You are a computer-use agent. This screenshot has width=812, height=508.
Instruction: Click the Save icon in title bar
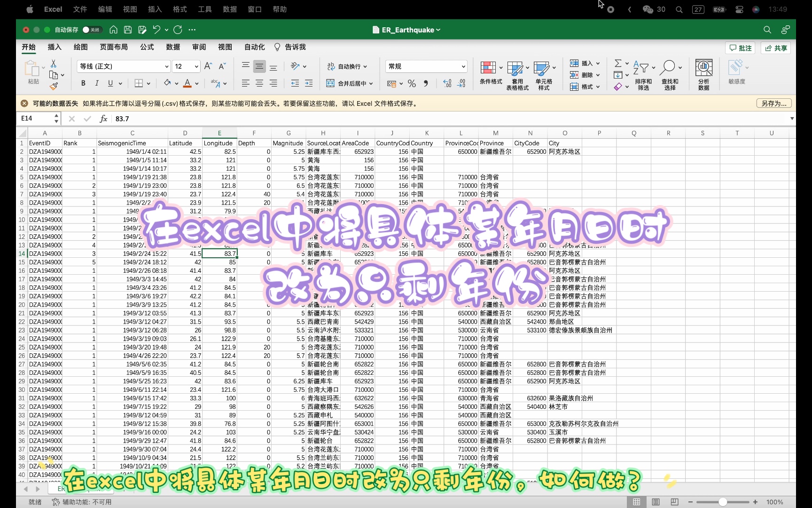point(128,30)
